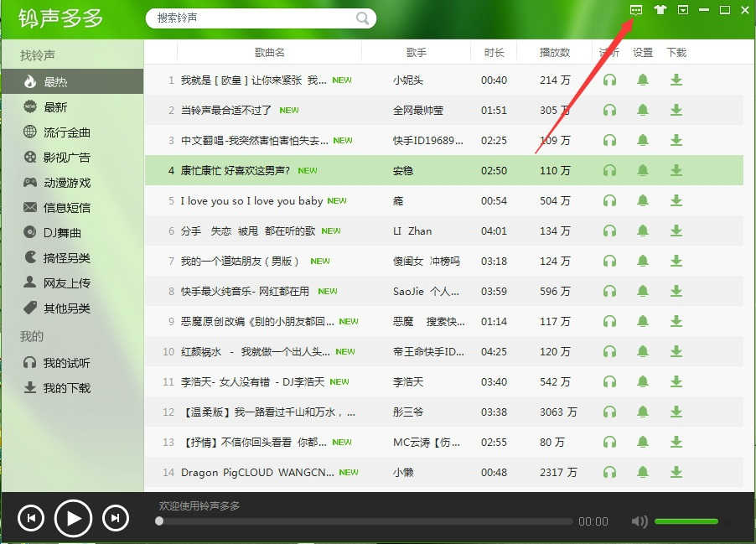Download 康忙康忙 好喜欢这男声
This screenshot has width=756, height=544.
(x=676, y=170)
